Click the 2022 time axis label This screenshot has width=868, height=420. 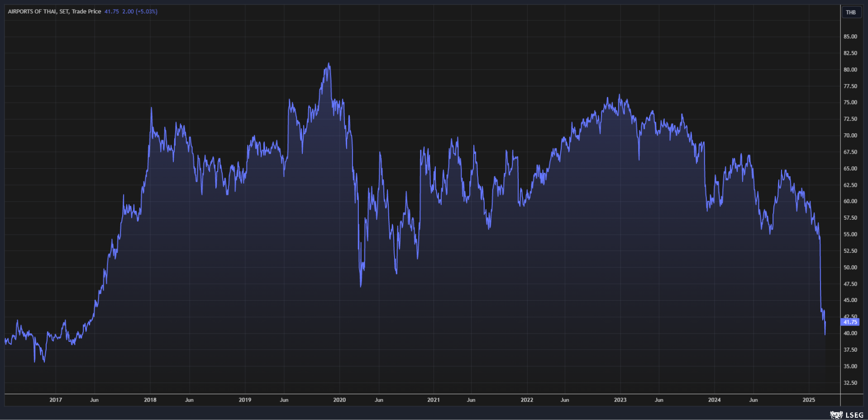[527, 400]
